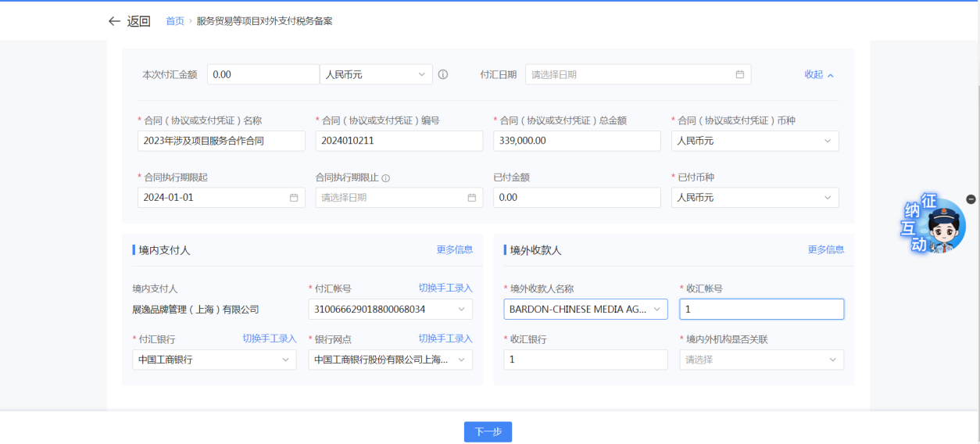This screenshot has height=444, width=980.
Task: Minimize the 征纳互动 floating widget
Action: 971,199
